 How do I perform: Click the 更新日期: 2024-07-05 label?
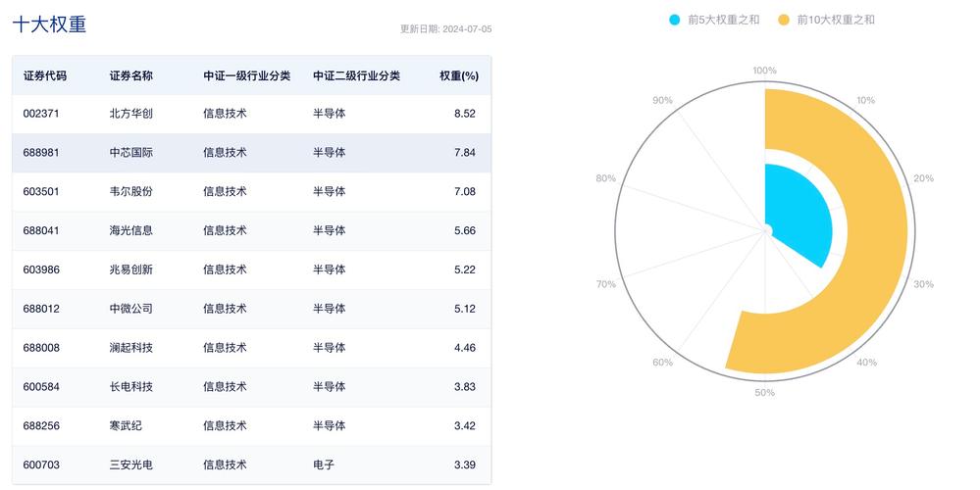coord(446,29)
